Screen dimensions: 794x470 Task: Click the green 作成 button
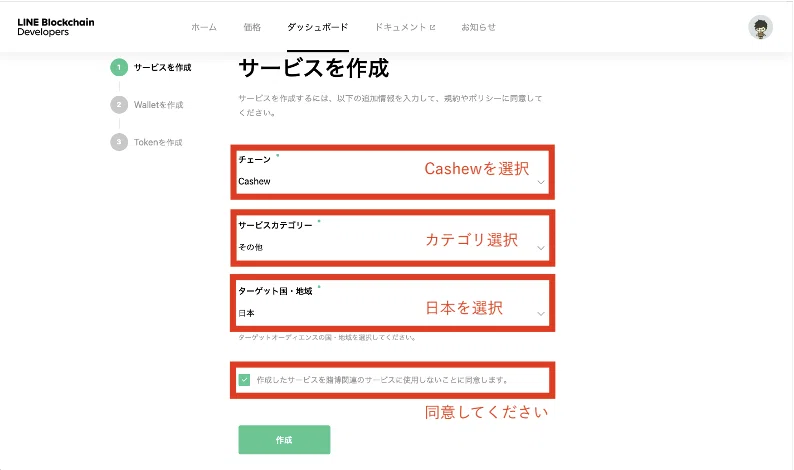point(284,440)
